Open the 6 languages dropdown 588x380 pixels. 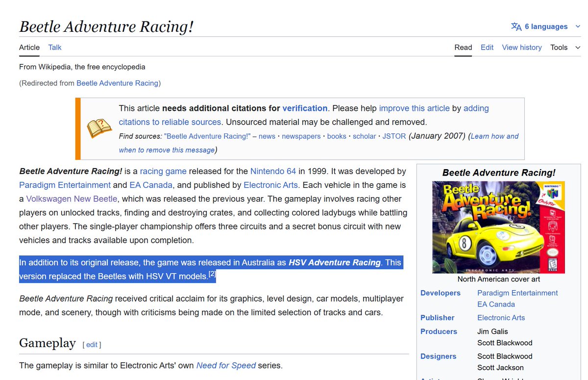(x=546, y=26)
